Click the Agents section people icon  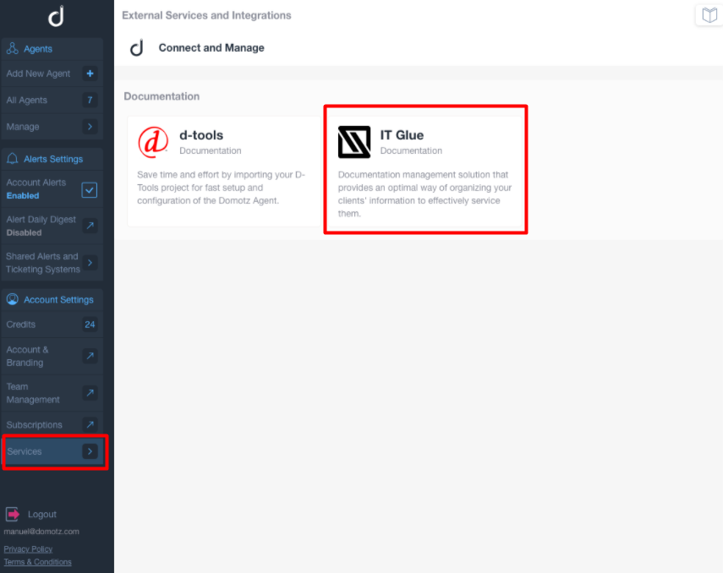(12, 47)
